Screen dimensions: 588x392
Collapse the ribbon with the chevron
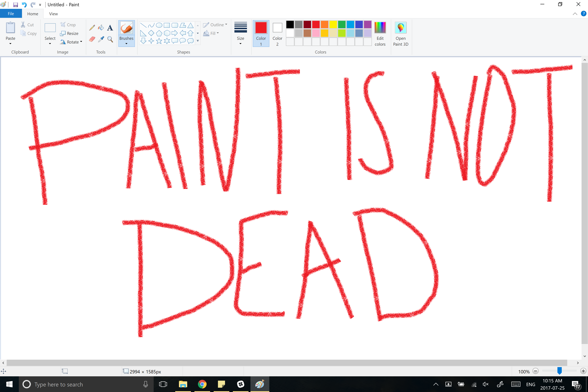coord(575,14)
